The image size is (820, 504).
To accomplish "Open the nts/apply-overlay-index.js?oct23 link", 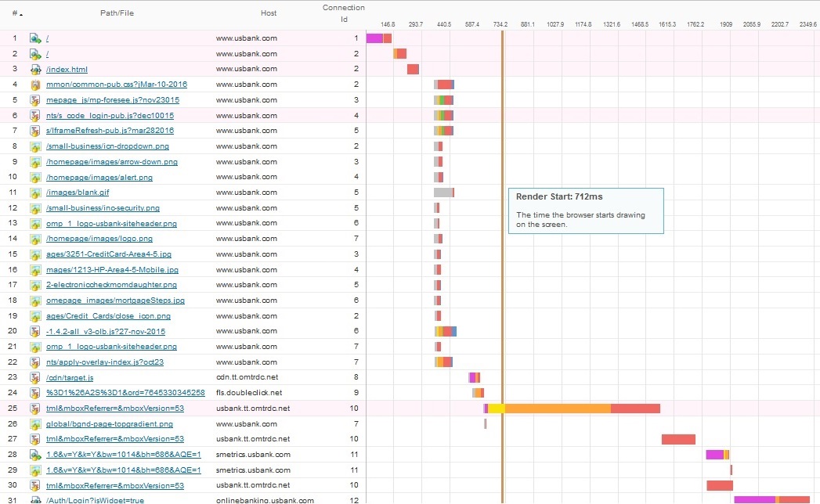I will click(x=105, y=362).
